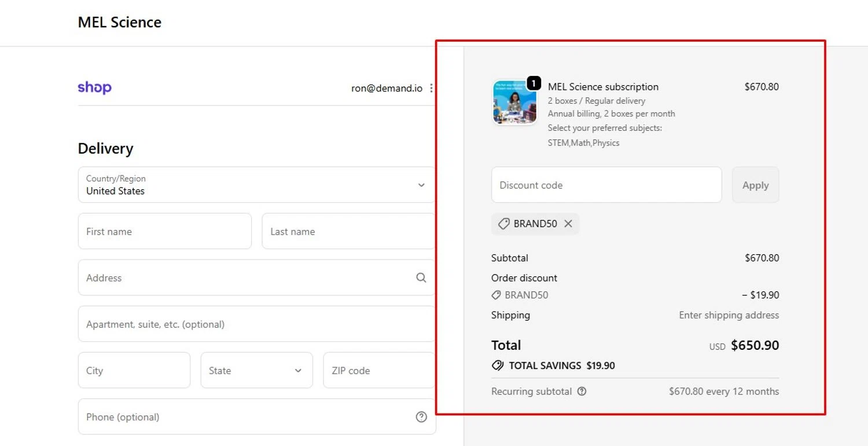Click the 'Order discount' label
The width and height of the screenshot is (868, 446).
(524, 277)
